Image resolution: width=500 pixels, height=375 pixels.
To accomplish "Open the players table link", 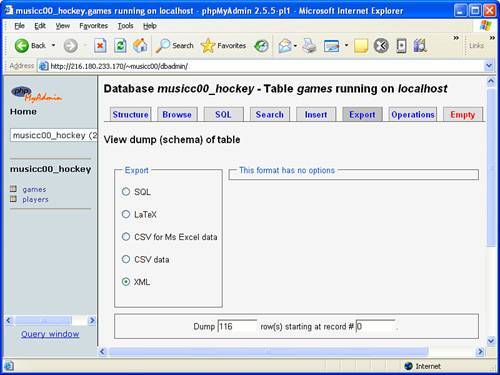I will coord(35,199).
